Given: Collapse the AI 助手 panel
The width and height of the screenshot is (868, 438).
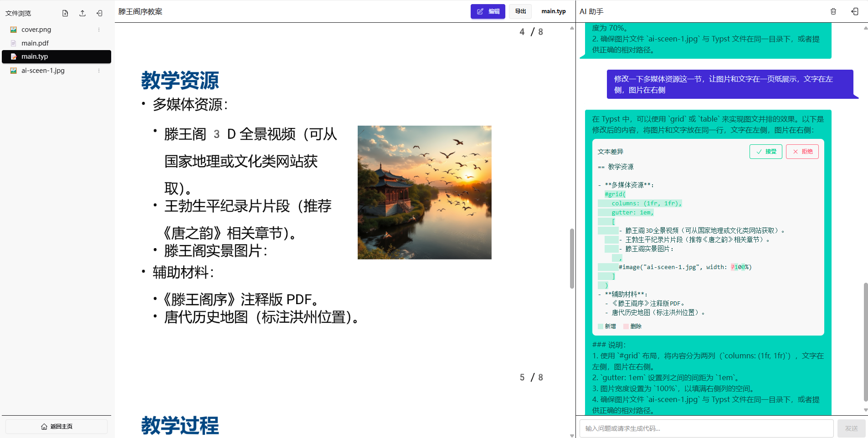Looking at the screenshot, I should pos(854,11).
